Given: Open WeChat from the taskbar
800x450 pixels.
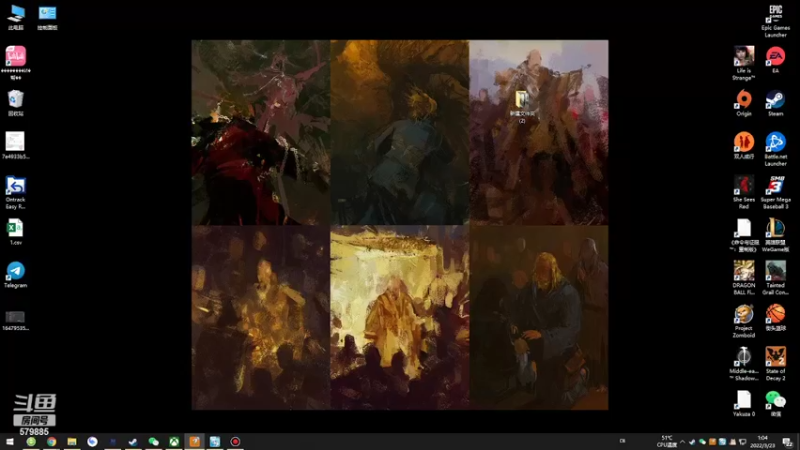Looking at the screenshot, I should [x=154, y=441].
